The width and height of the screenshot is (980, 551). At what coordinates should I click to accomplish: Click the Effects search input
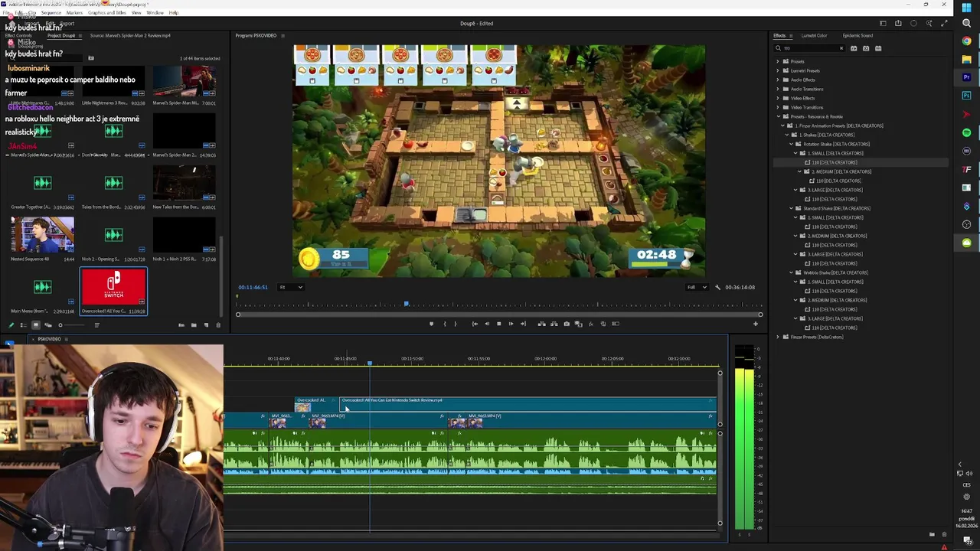(x=808, y=48)
